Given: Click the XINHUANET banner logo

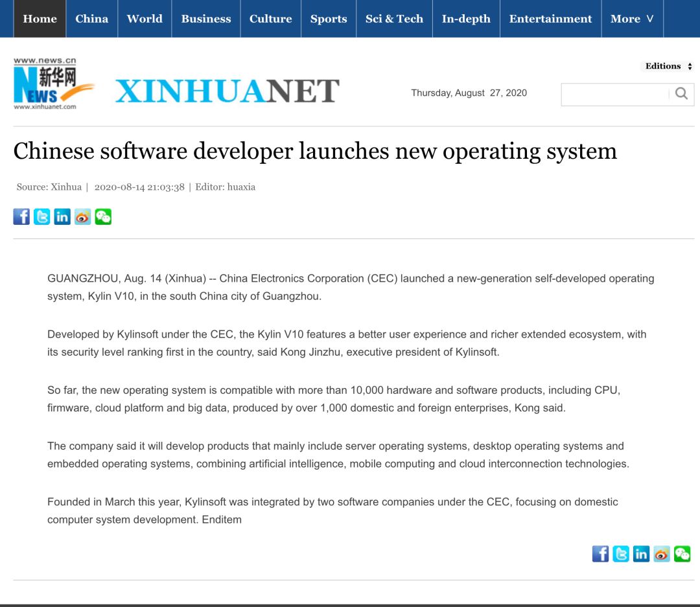Looking at the screenshot, I should pyautogui.click(x=227, y=91).
